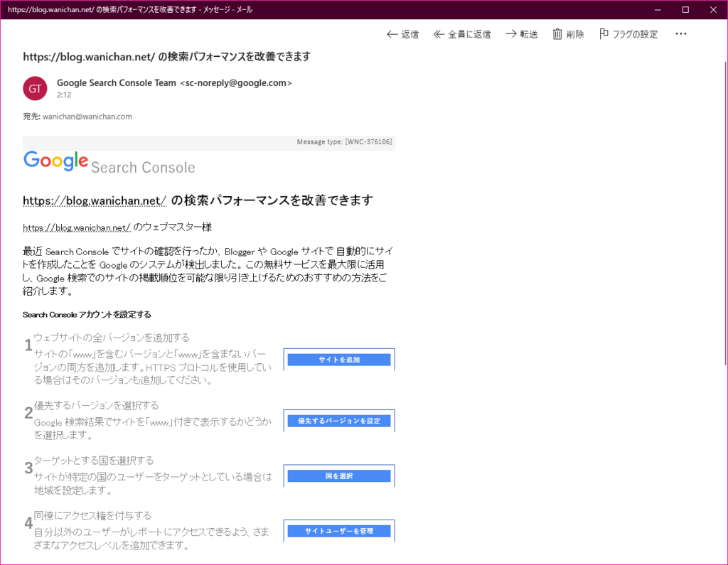Open blog.wanichan.net link in the heading

tap(95, 200)
